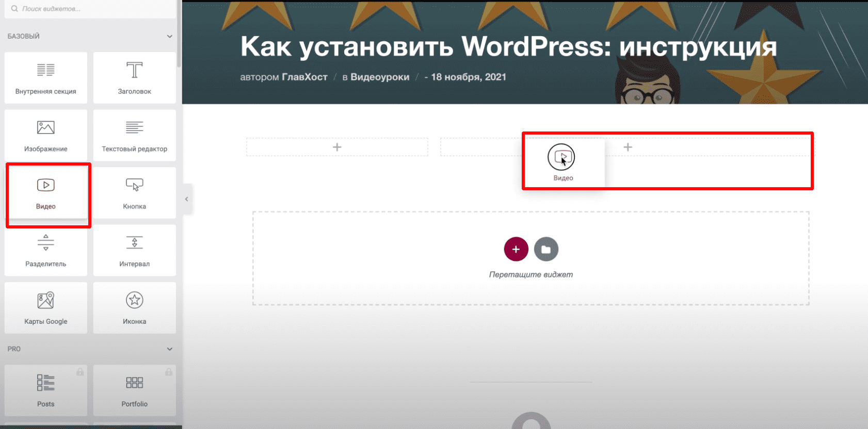Image resolution: width=868 pixels, height=429 pixels.
Task: Click the search magnifier icon
Action: point(14,9)
